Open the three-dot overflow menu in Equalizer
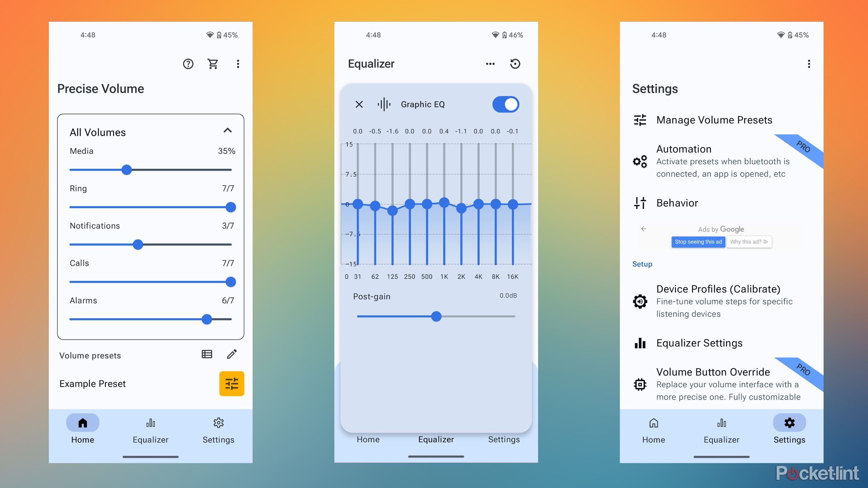The height and width of the screenshot is (488, 868). [490, 64]
